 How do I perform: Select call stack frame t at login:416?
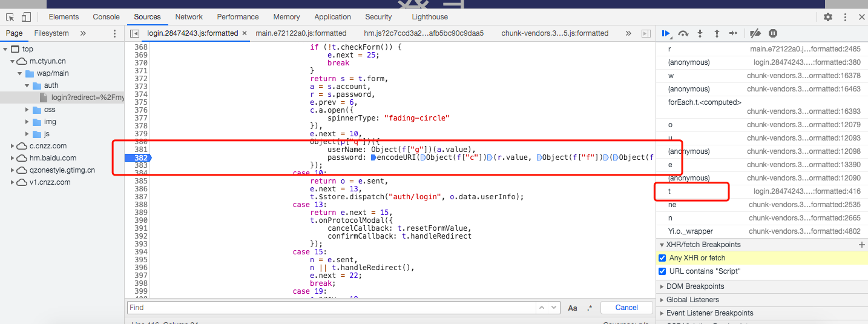coord(761,191)
